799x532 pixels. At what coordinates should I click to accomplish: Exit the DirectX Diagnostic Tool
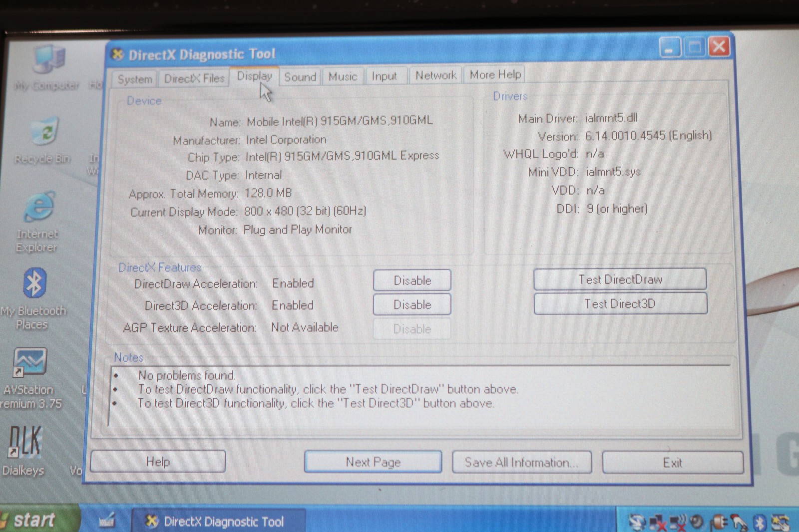673,463
